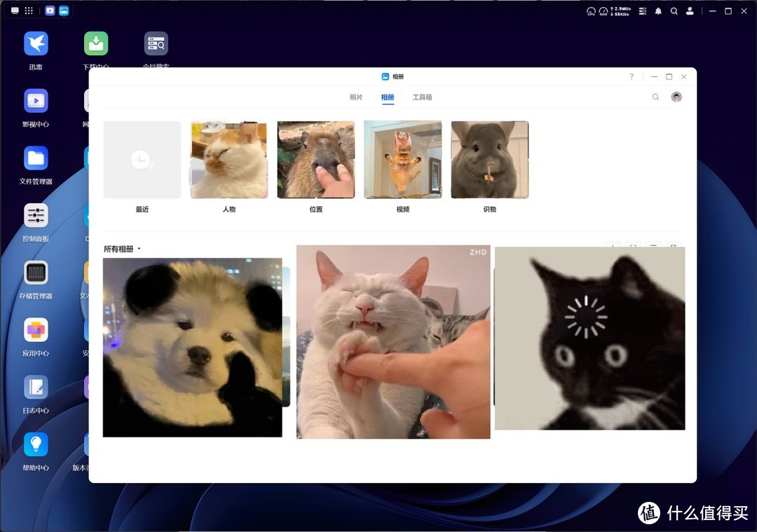This screenshot has height=532, width=757.
Task: Click the 相册 window title text
Action: pyautogui.click(x=398, y=77)
